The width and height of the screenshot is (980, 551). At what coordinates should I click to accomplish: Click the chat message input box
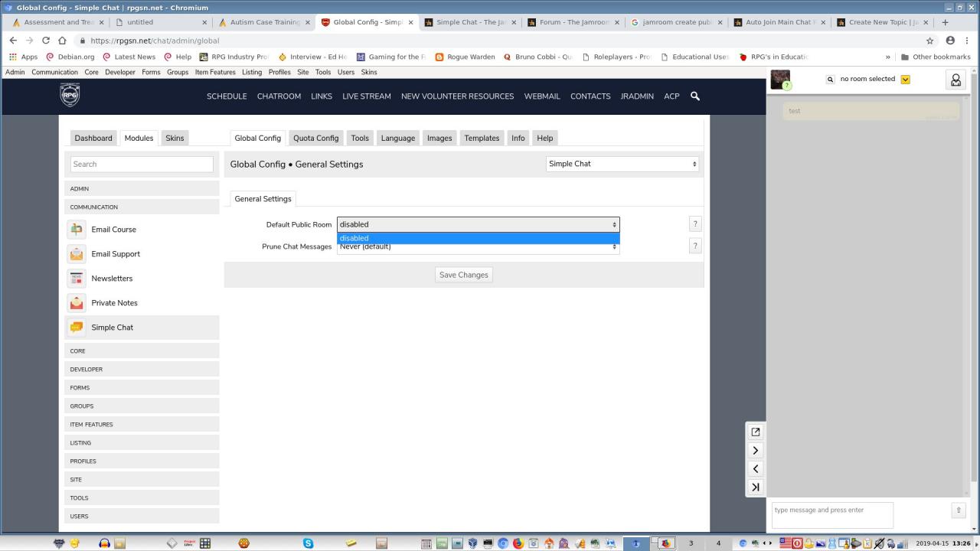832,514
